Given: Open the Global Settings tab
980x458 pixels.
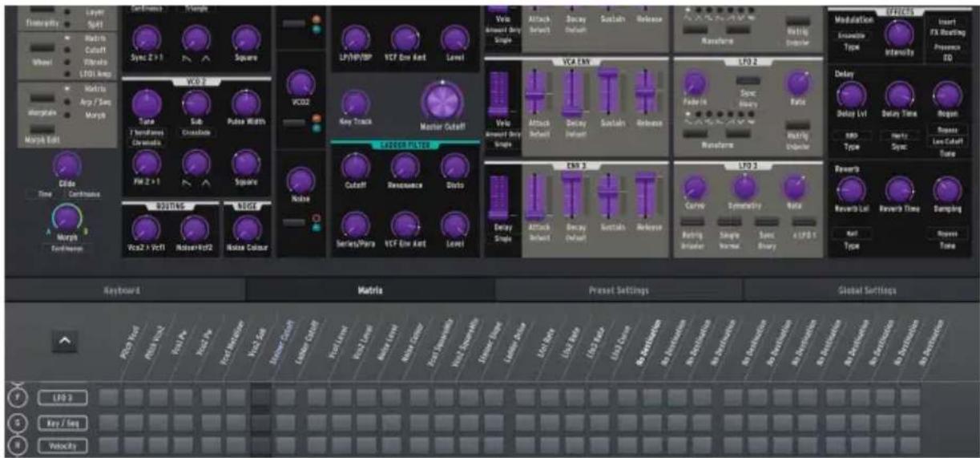Looking at the screenshot, I should pyautogui.click(x=861, y=290).
